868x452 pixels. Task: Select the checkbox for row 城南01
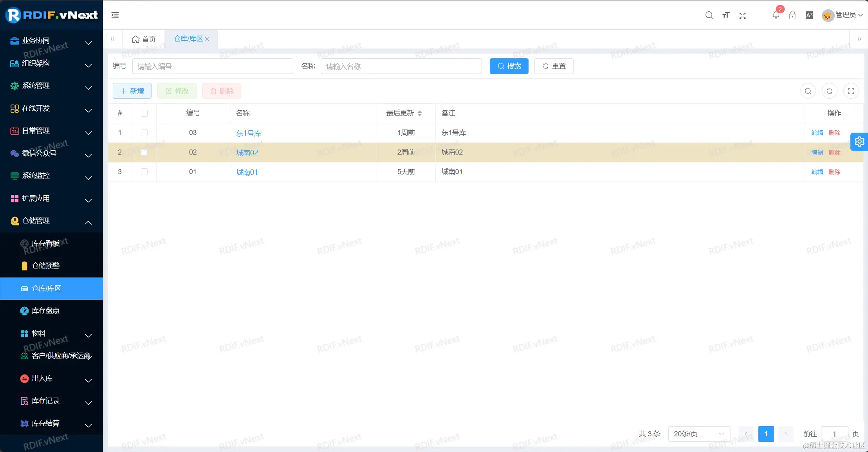click(144, 172)
